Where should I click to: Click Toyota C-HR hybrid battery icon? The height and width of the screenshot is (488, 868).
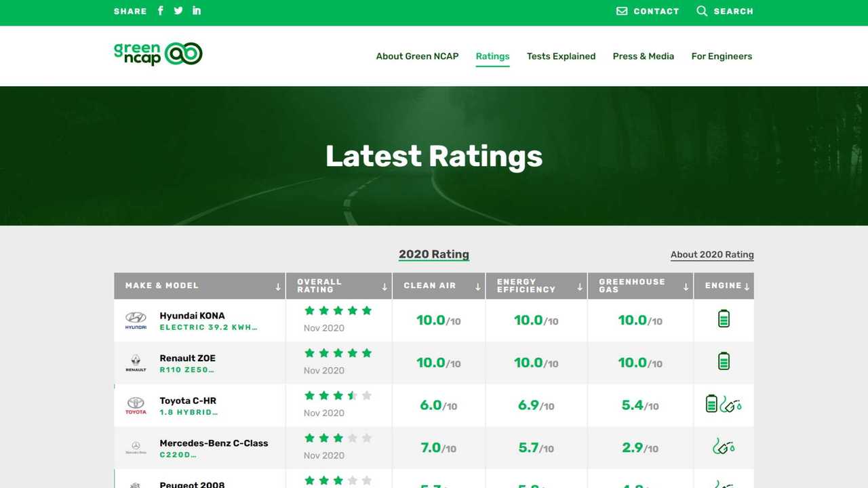pos(711,404)
